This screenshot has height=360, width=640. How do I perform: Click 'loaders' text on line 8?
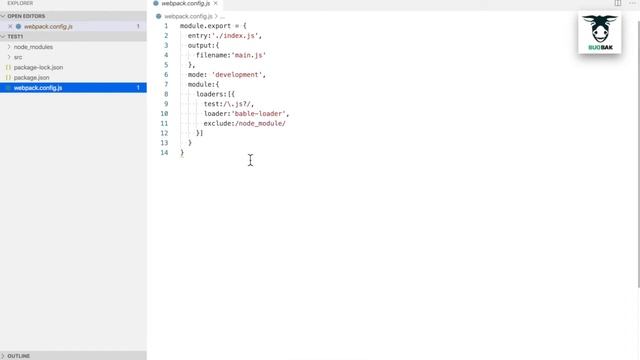click(210, 94)
